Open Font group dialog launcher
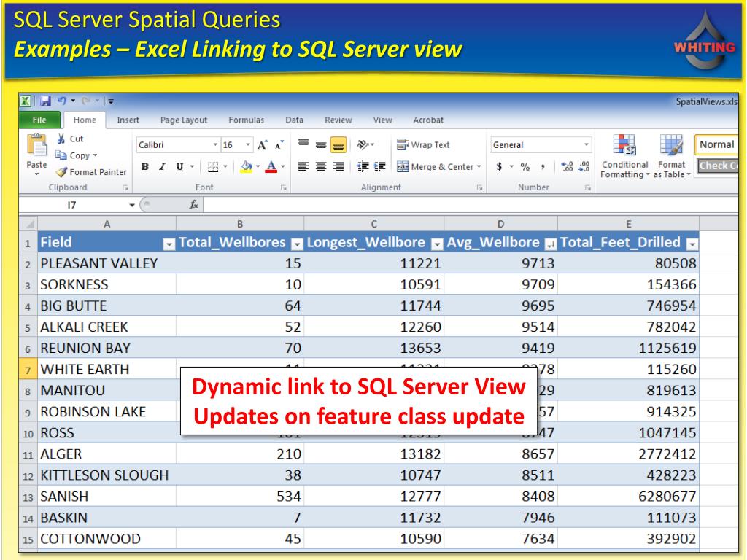The height and width of the screenshot is (560, 747). (284, 187)
